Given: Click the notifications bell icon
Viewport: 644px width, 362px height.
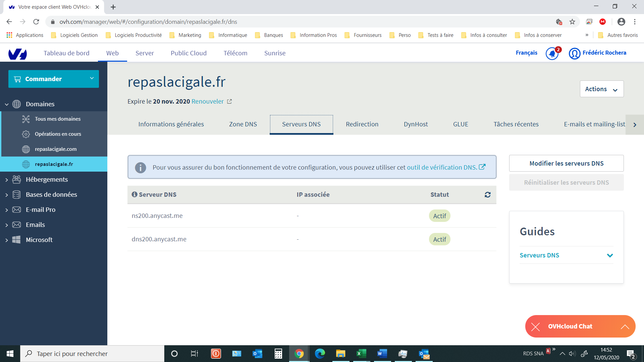Looking at the screenshot, I should coord(552,54).
